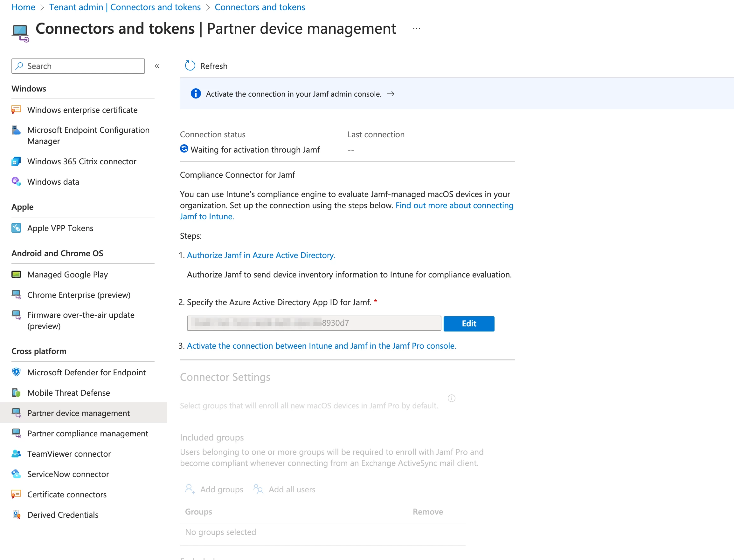Click the Add all users icon
Viewport: 734px width, 560px height.
point(259,489)
